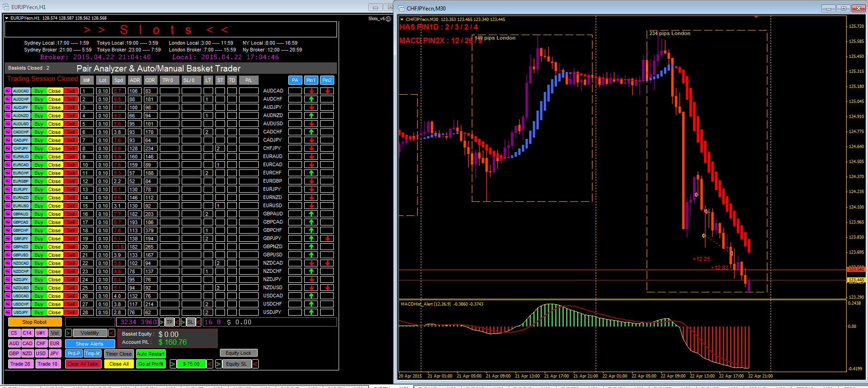Click the green arrow left of SL

point(184,322)
